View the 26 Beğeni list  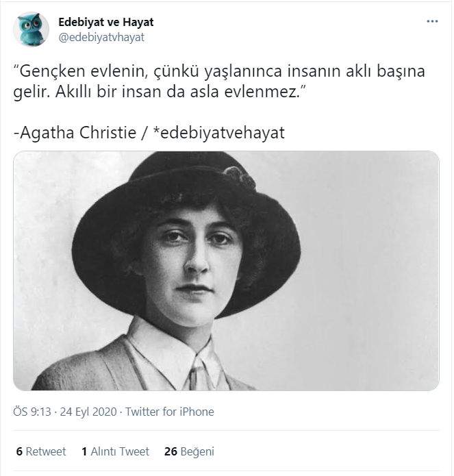click(189, 451)
